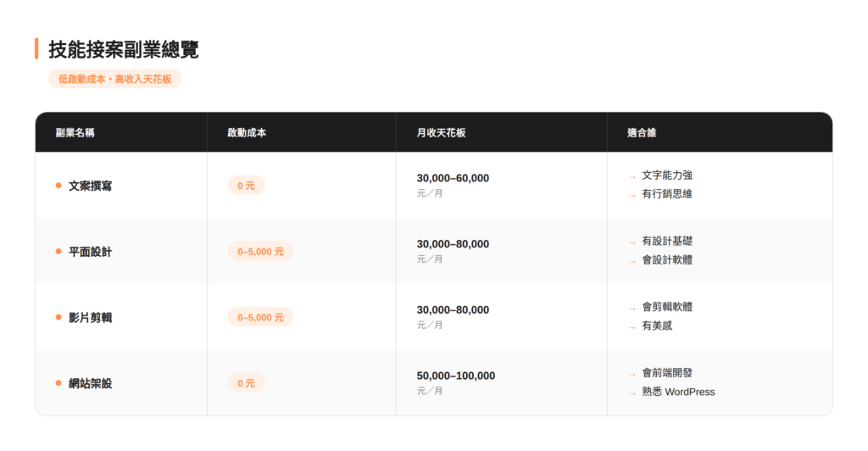Click the arrow icon before 有設計基礎
This screenshot has width=868, height=451.
tap(632, 242)
